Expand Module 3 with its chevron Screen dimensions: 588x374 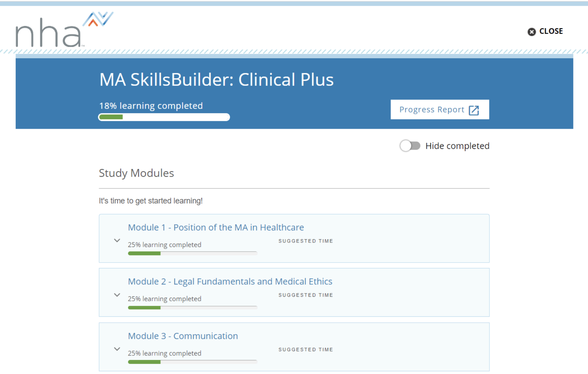(x=117, y=349)
